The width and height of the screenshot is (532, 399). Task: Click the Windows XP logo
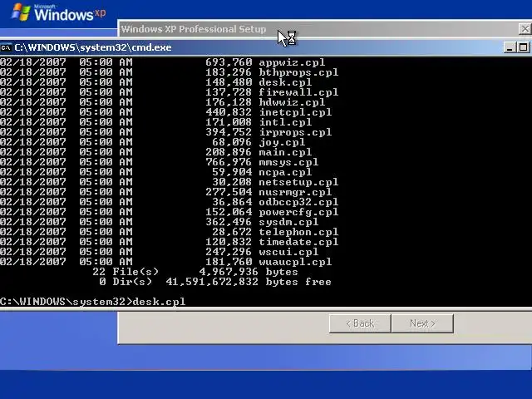click(x=58, y=13)
